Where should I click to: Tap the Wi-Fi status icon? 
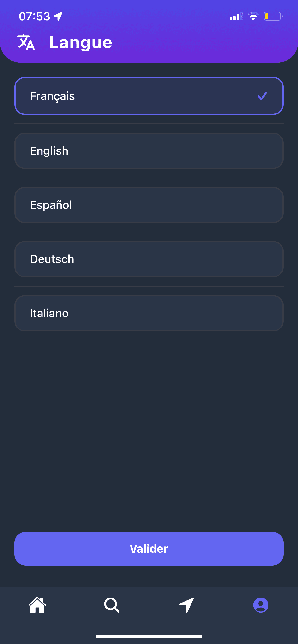coord(253,17)
